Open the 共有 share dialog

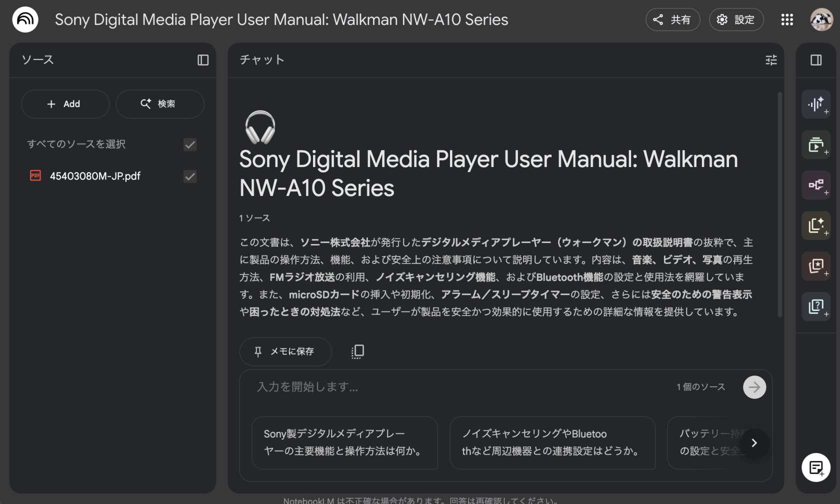click(x=672, y=19)
